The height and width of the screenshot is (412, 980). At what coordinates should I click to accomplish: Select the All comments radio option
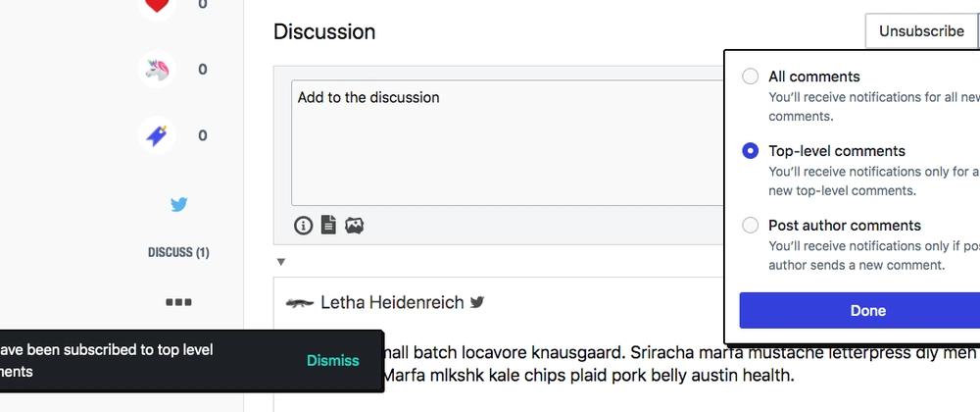coord(751,77)
